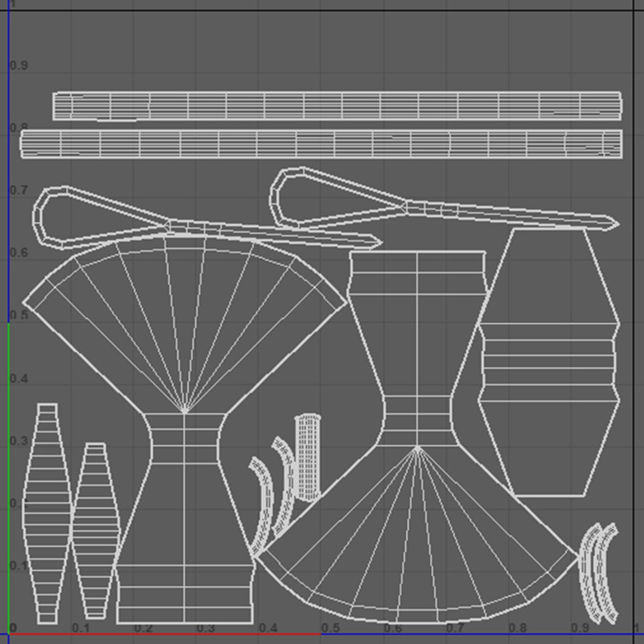Screen dimensions: 644x644
Task: Click the 0.7 label on vertical axis
Action: click(18, 190)
